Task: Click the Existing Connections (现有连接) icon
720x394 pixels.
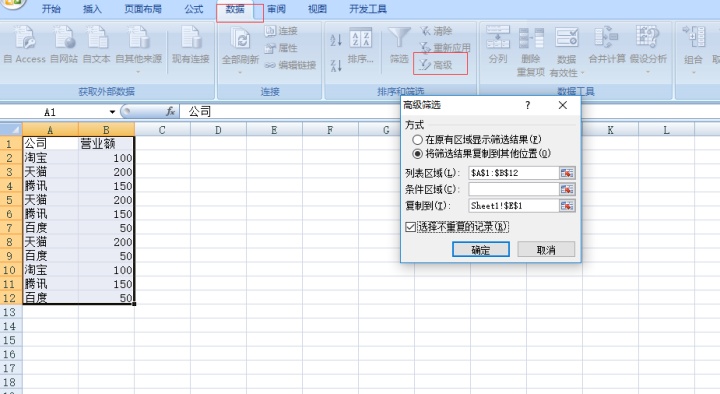Action: tap(191, 45)
